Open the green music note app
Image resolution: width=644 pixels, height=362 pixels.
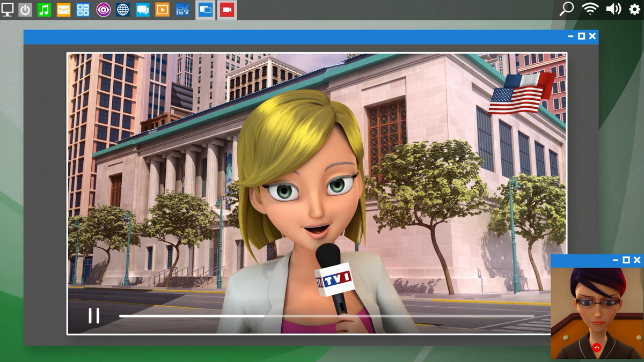pos(45,10)
